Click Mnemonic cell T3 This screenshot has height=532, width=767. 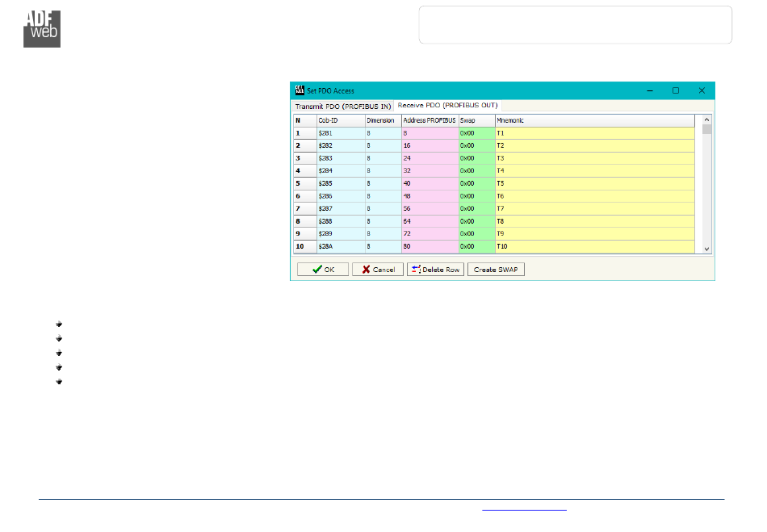point(595,158)
